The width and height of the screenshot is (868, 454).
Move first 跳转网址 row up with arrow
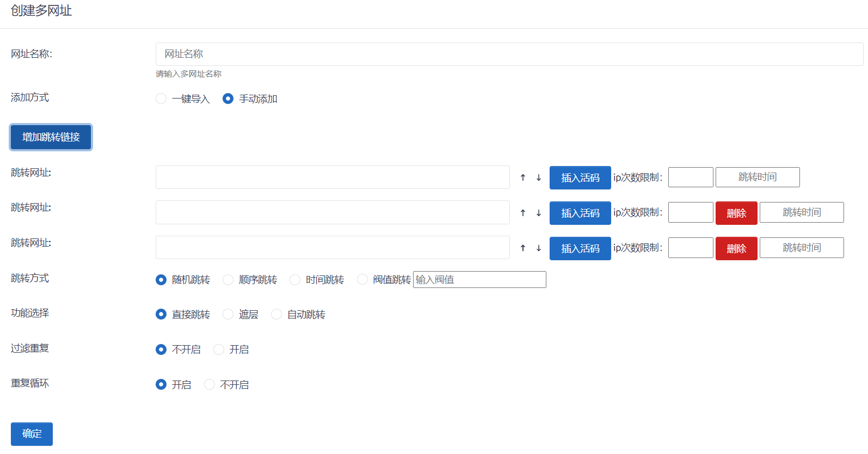(x=523, y=177)
